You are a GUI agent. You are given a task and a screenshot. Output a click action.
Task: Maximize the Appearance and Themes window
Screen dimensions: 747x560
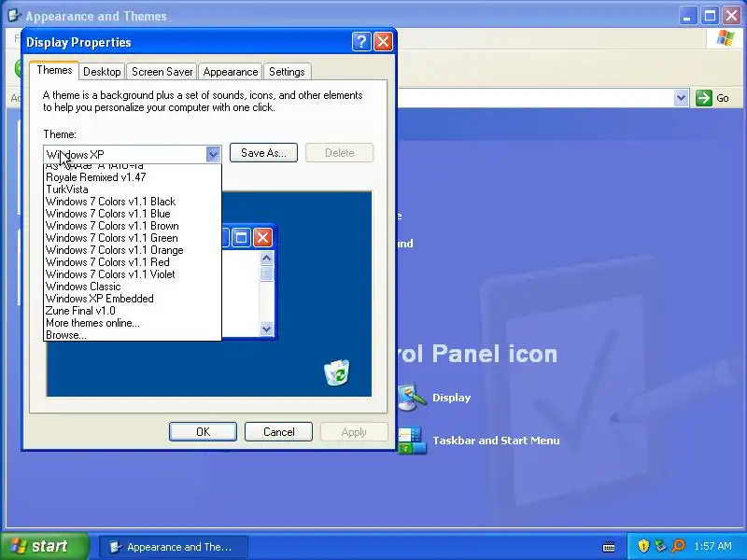710,16
